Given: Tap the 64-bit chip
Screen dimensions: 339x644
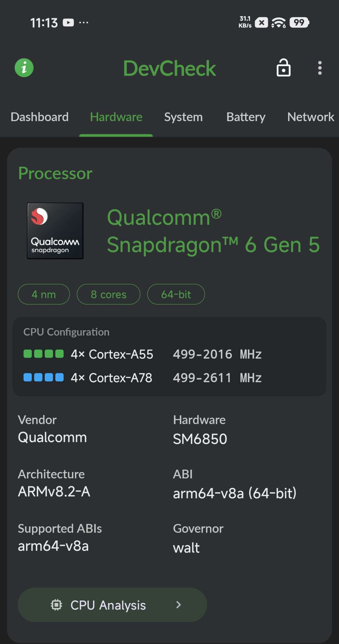Looking at the screenshot, I should pos(176,294).
